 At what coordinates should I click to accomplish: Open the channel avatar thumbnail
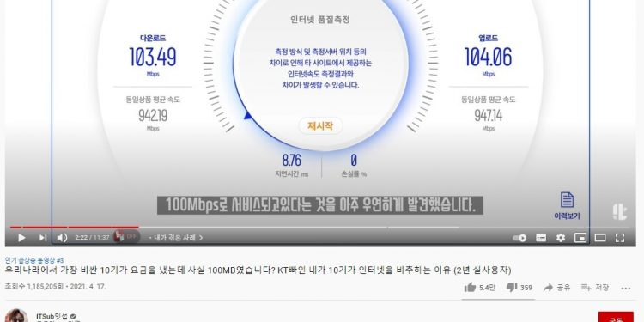click(x=16, y=315)
